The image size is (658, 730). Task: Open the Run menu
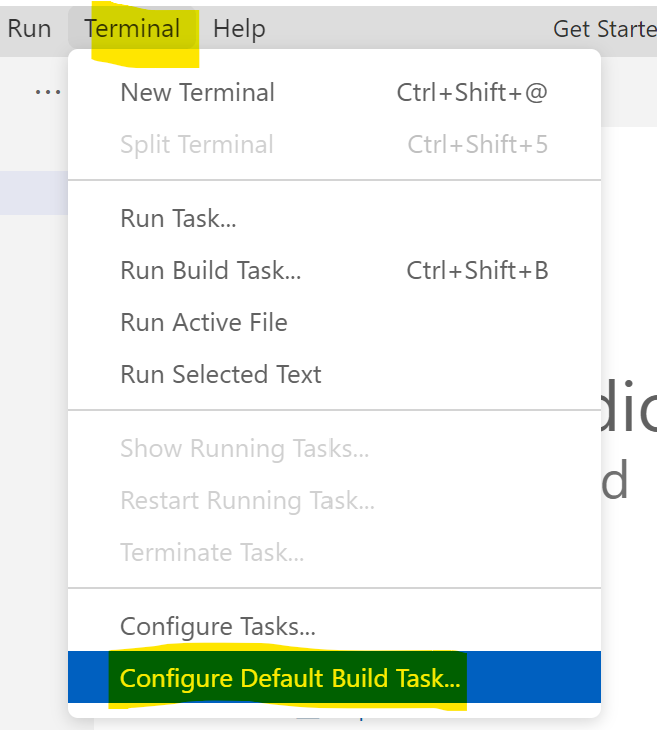29,28
